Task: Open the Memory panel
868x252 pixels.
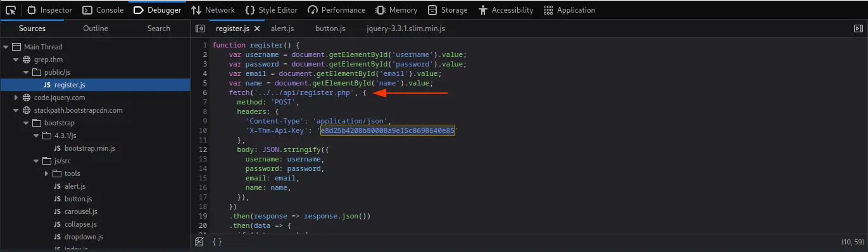Action: tap(396, 10)
